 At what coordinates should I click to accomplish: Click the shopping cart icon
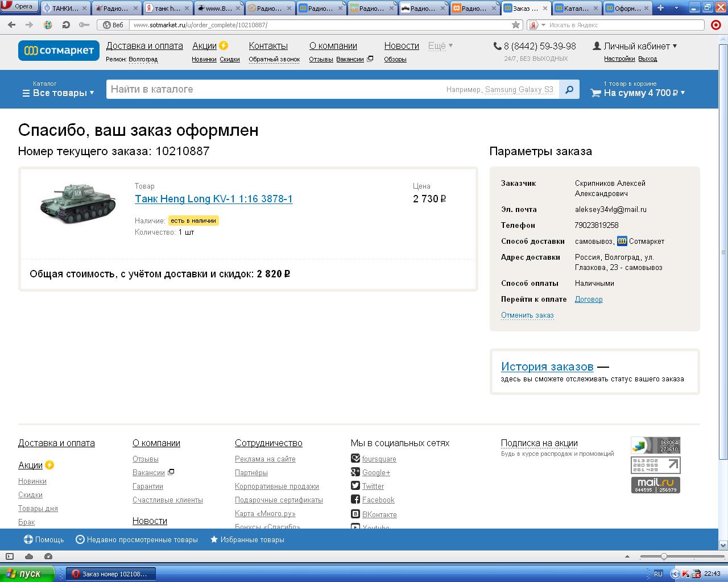(x=595, y=93)
